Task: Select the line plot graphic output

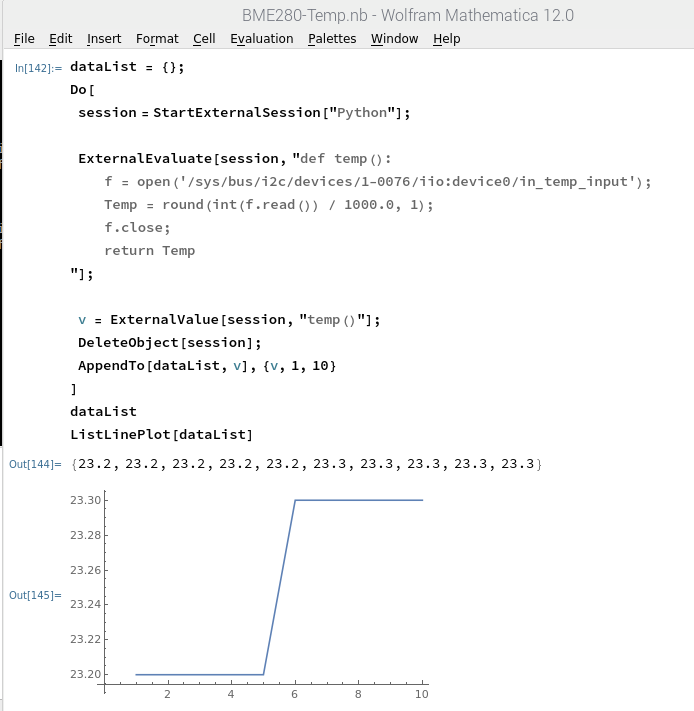Action: pos(249,595)
